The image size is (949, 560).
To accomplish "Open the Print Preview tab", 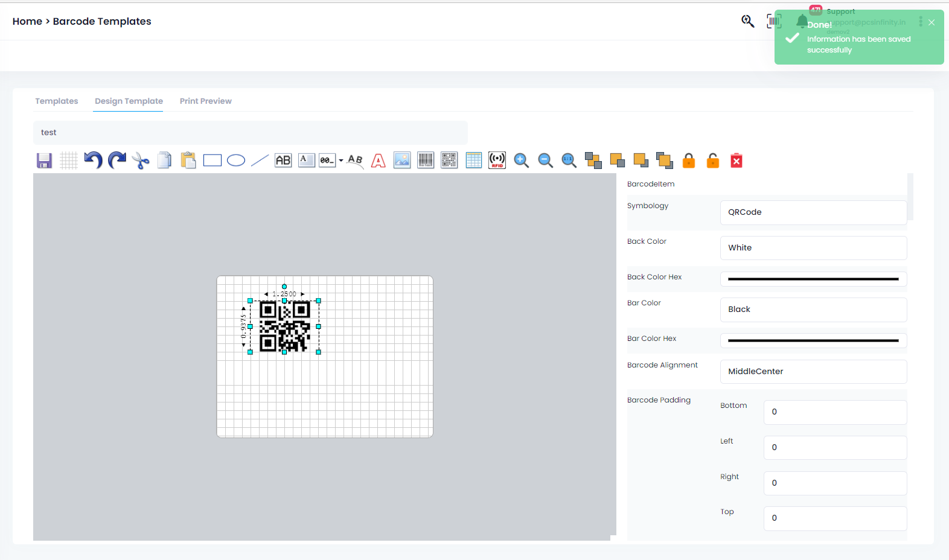I will click(x=206, y=101).
